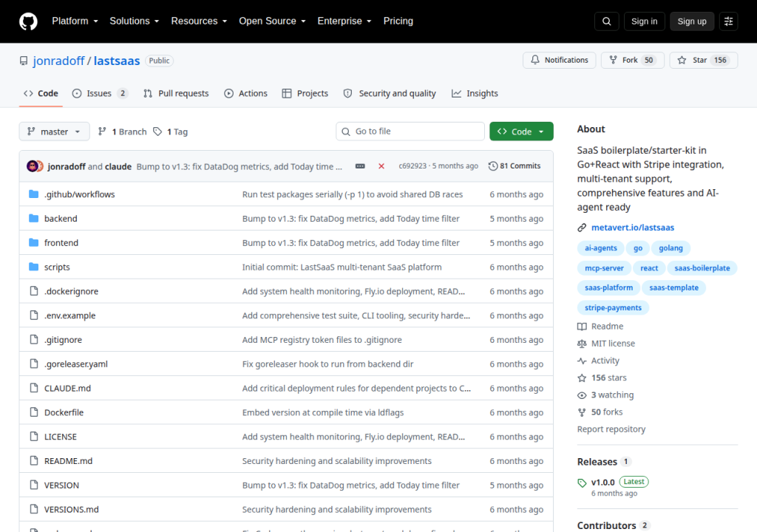Switch to the Code tab

click(x=41, y=93)
